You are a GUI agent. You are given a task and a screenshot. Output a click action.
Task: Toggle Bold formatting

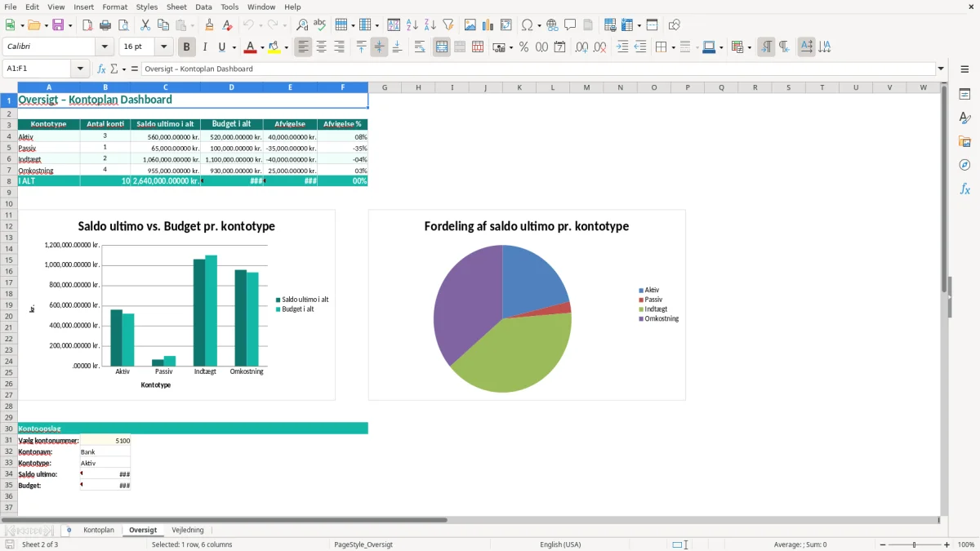(x=186, y=47)
